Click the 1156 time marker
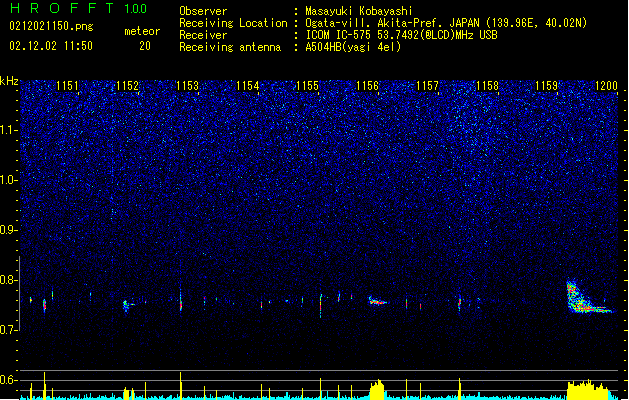629x400 pixels. pos(367,86)
